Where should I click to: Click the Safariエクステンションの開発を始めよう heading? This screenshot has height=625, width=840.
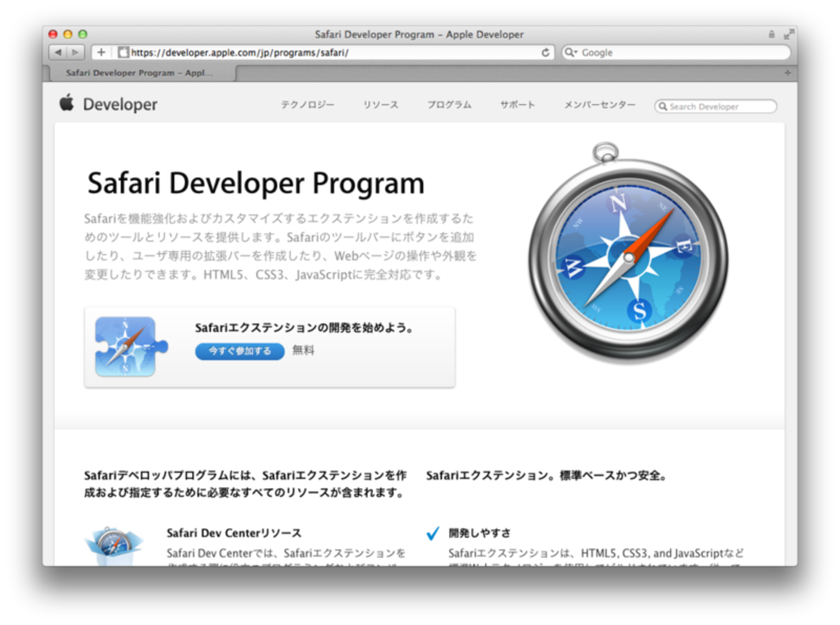pyautogui.click(x=304, y=328)
